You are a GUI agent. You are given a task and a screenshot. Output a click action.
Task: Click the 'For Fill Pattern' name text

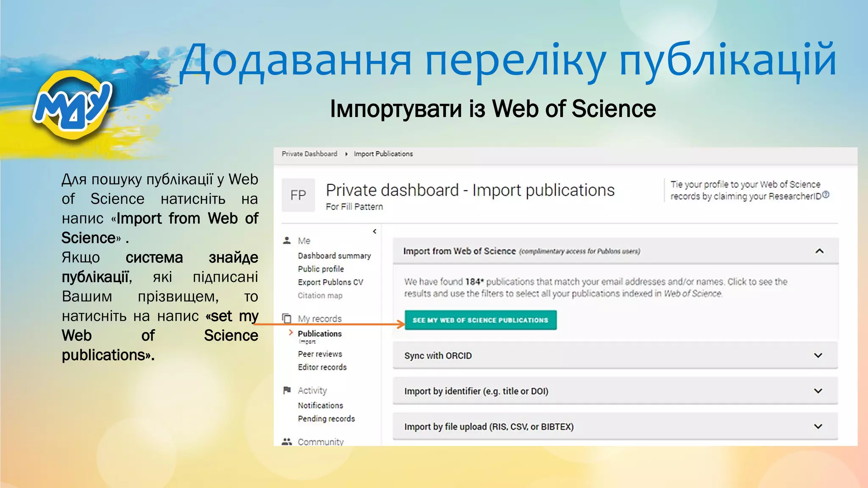[x=354, y=207]
